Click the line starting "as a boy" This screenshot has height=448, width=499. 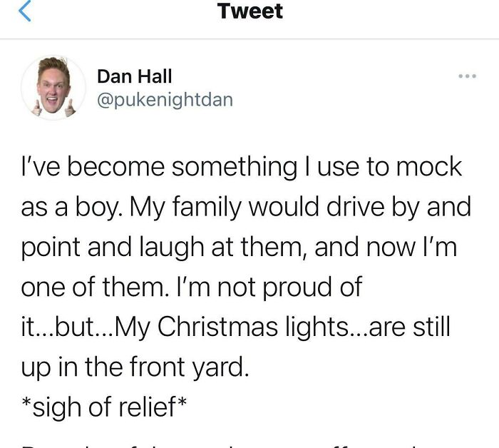pyautogui.click(x=247, y=208)
